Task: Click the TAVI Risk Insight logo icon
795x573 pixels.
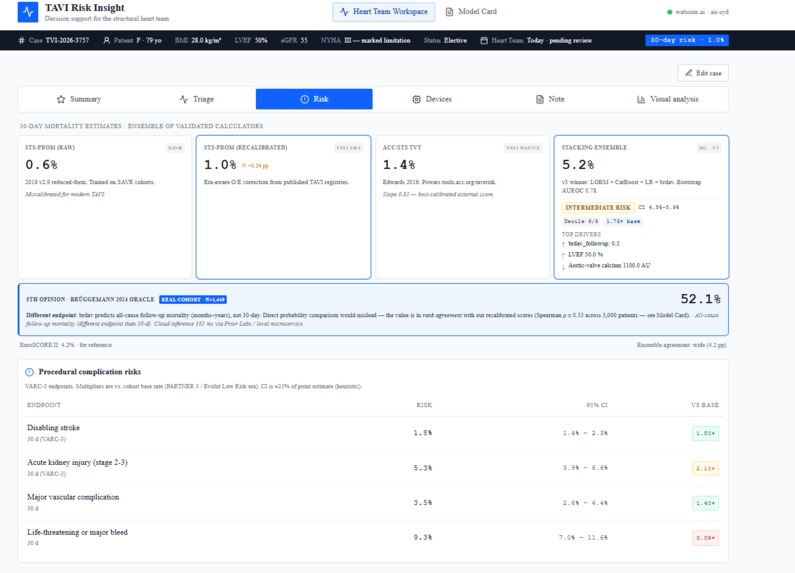Action: point(27,12)
